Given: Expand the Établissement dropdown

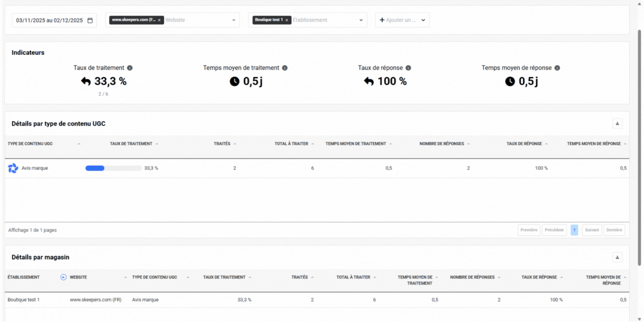Looking at the screenshot, I should (361, 20).
